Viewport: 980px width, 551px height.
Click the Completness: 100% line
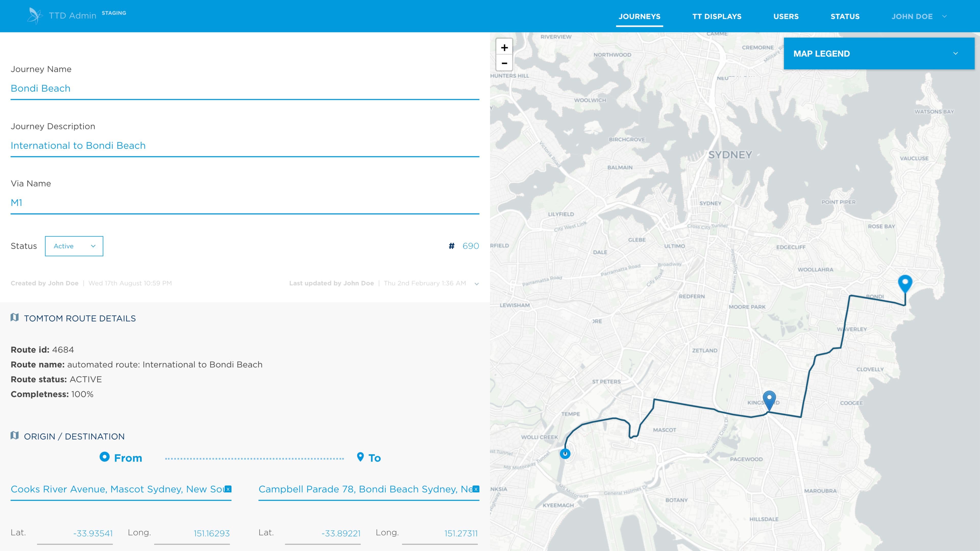pos(52,394)
